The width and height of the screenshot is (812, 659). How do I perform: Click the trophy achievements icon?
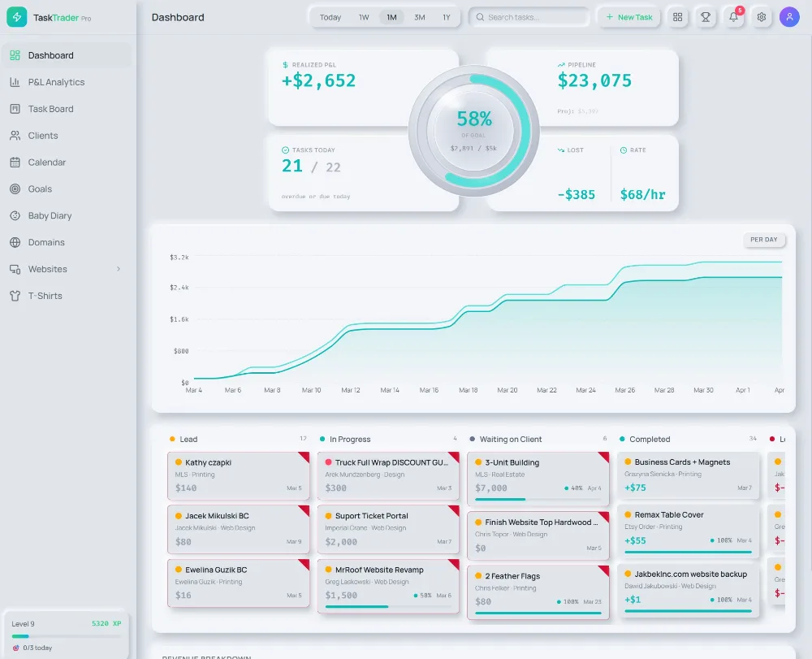706,17
